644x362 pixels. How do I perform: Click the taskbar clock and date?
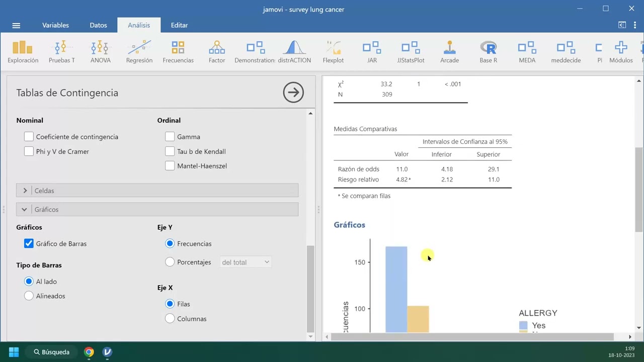(x=622, y=352)
